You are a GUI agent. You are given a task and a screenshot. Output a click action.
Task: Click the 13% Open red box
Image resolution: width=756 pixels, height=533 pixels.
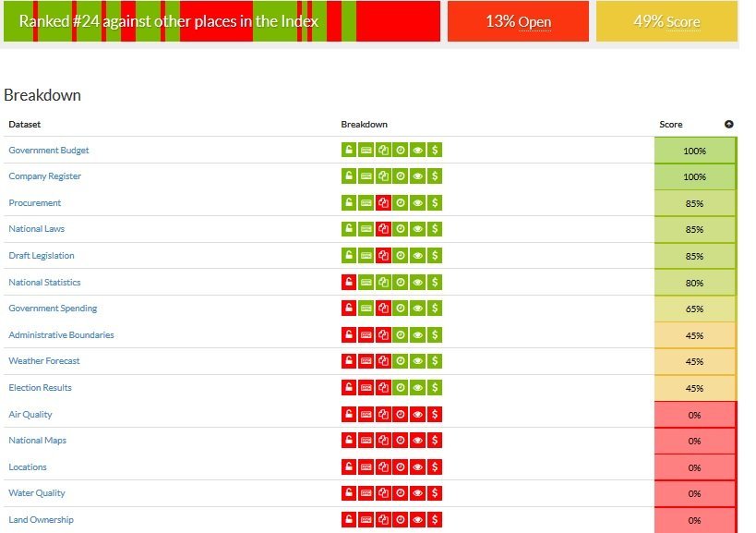pos(518,21)
